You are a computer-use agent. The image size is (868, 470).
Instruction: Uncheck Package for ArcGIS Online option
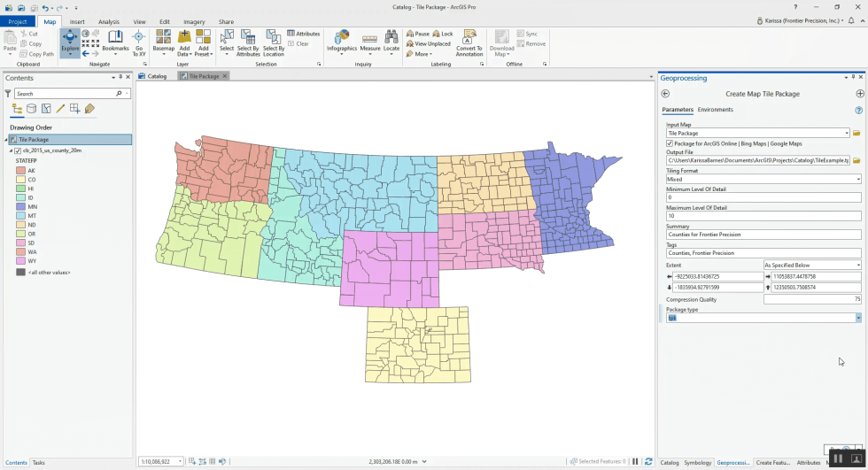(x=670, y=143)
